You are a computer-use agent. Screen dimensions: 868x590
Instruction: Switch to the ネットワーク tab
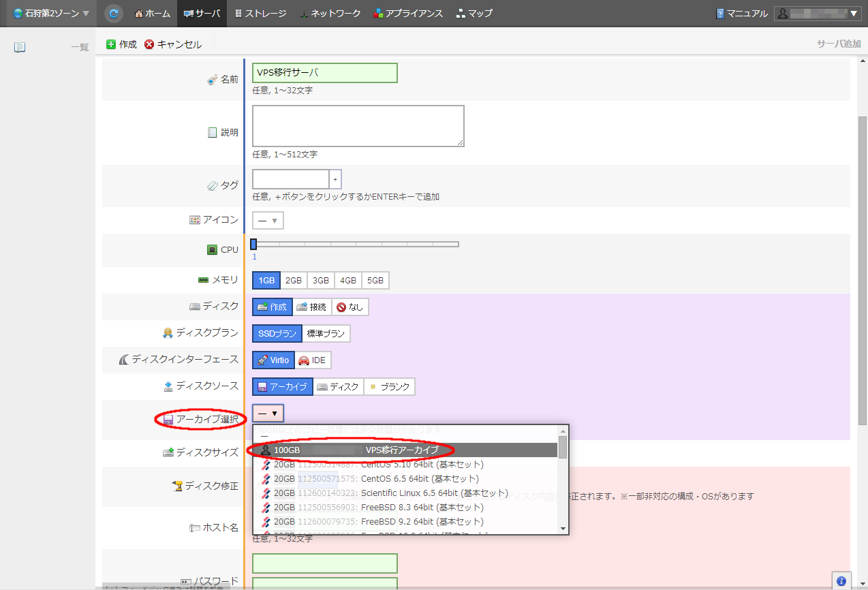[330, 13]
